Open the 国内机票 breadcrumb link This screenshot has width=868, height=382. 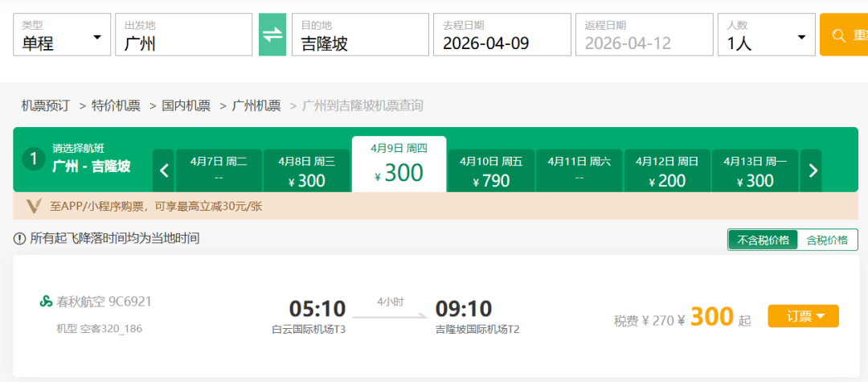pos(186,105)
